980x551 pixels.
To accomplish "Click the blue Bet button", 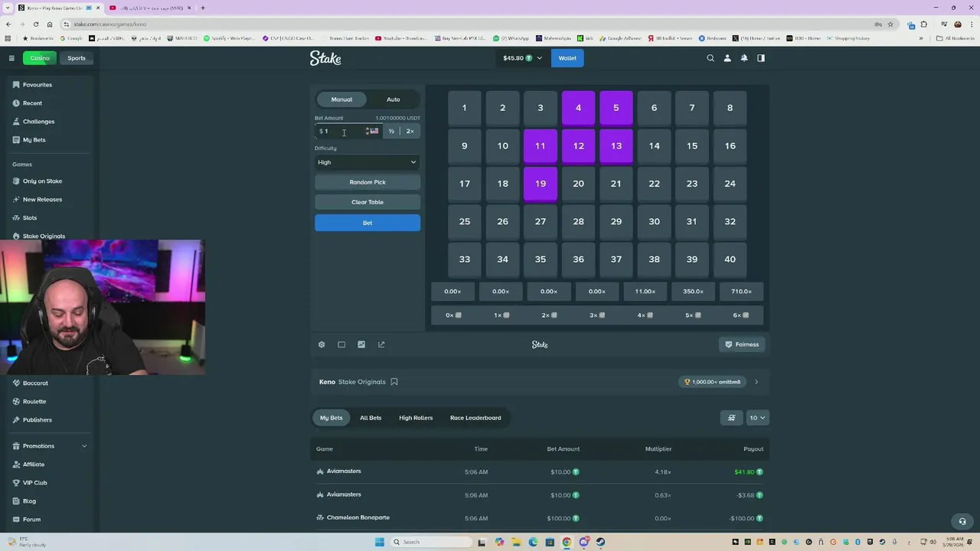I will click(367, 223).
